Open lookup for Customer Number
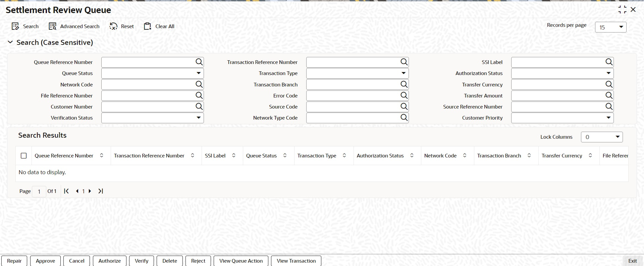The height and width of the screenshot is (266, 644). [x=199, y=107]
